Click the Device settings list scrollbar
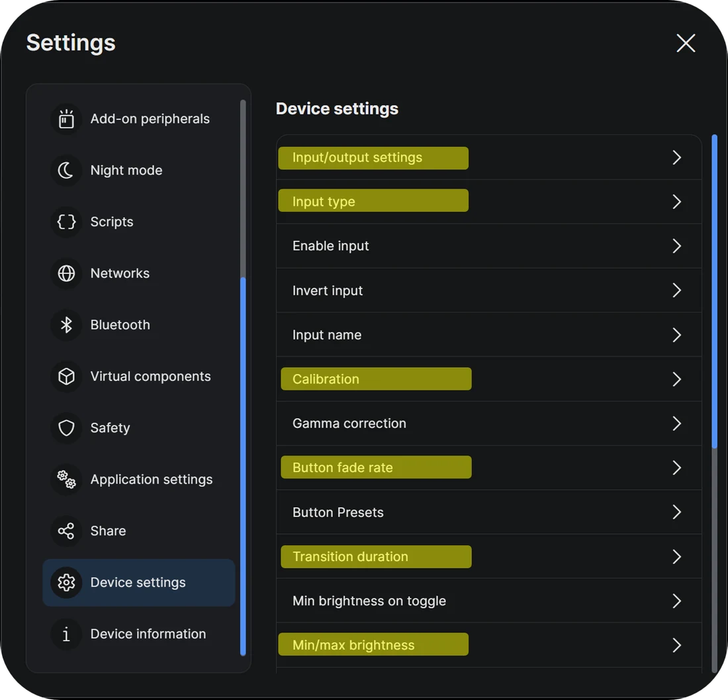The width and height of the screenshot is (728, 700). click(715, 292)
